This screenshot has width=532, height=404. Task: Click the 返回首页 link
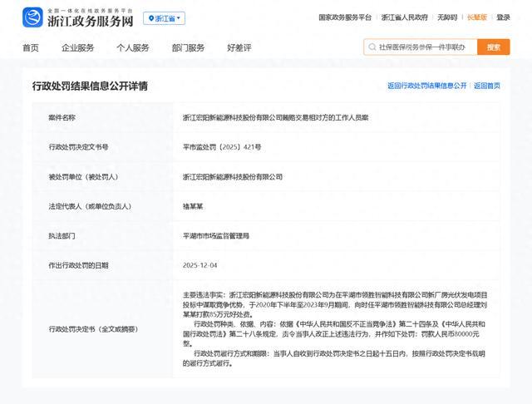click(x=487, y=86)
